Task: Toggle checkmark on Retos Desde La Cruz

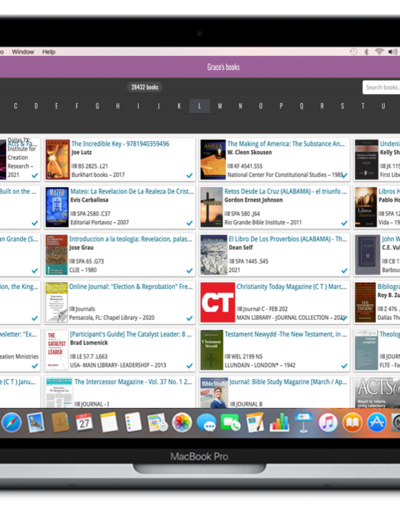Action: tap(344, 223)
